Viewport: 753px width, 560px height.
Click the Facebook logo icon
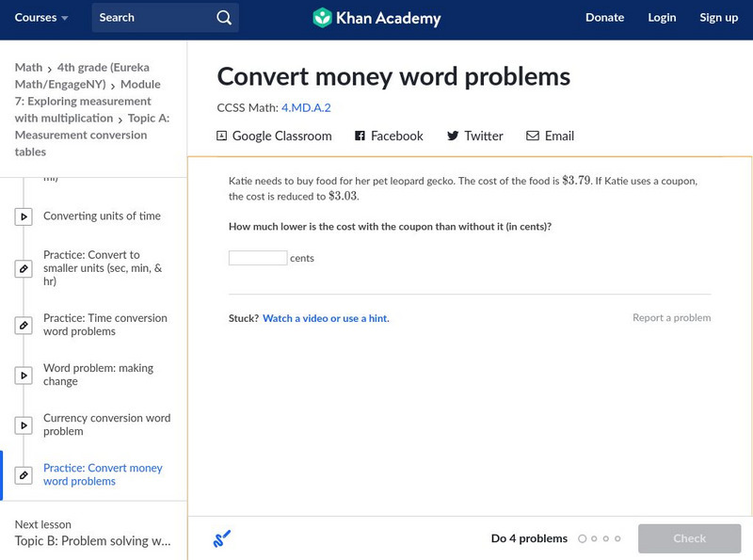point(360,136)
